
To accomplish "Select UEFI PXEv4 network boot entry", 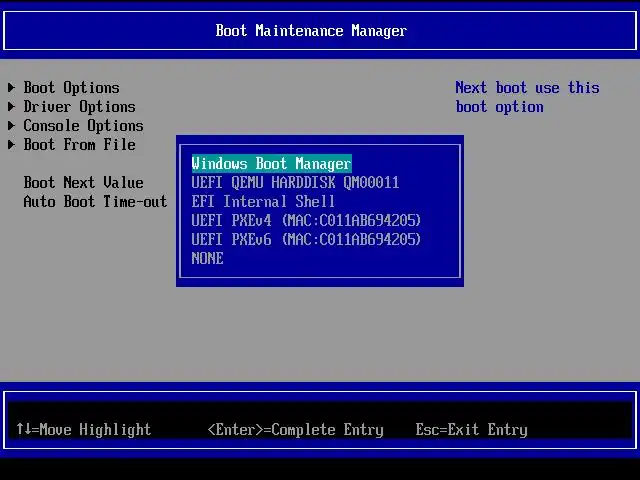I will (x=306, y=220).
